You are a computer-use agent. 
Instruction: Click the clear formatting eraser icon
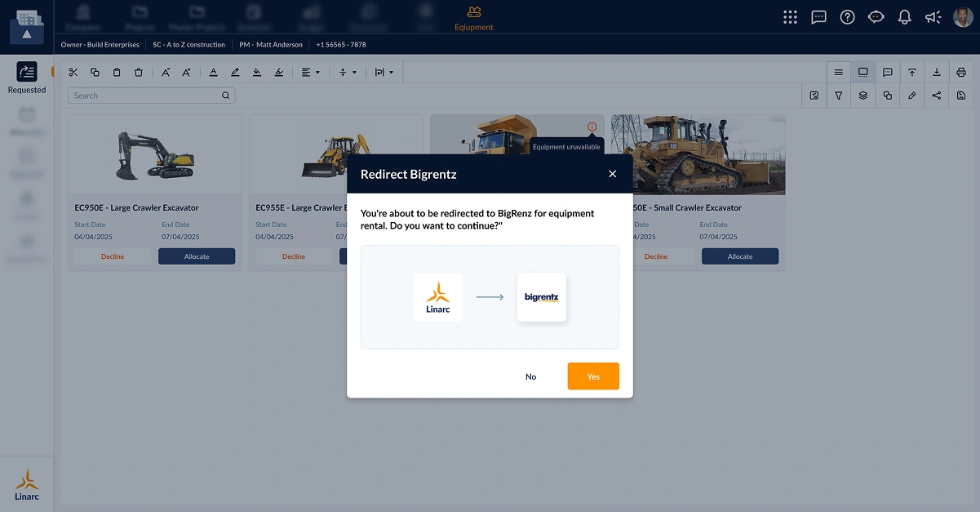point(279,72)
